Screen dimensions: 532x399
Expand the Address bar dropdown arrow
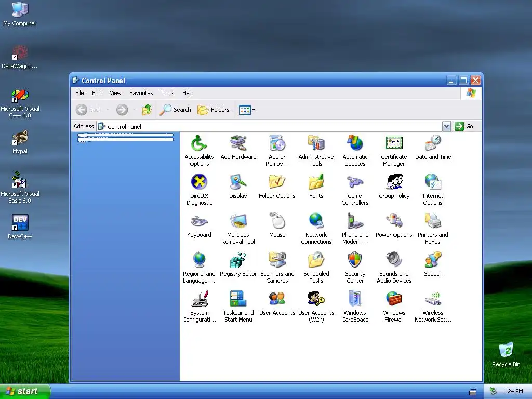[446, 126]
